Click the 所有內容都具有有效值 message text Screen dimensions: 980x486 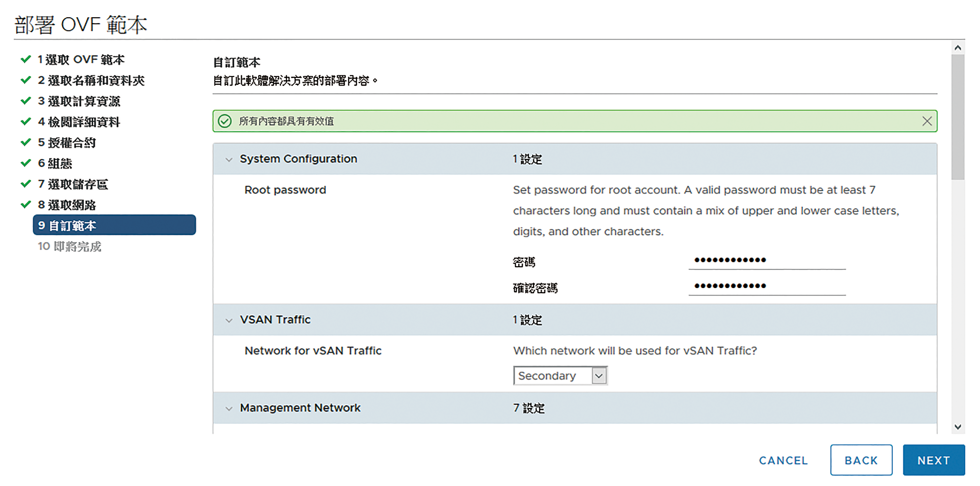coord(286,121)
